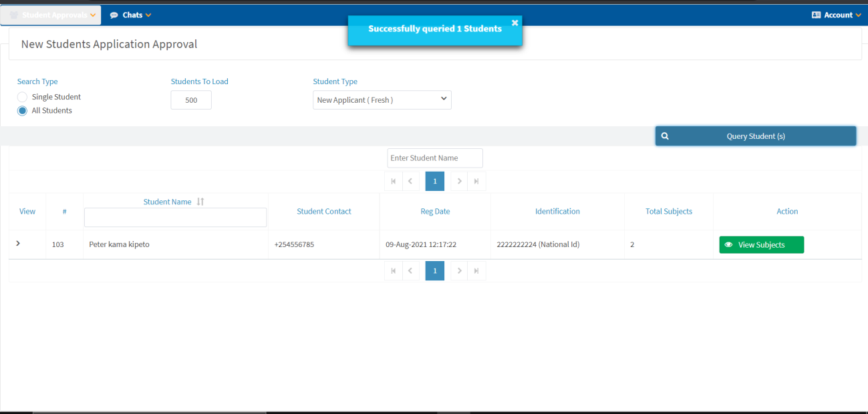Viewport: 868px width, 414px height.
Task: Select the Single Student radio option
Action: pyautogui.click(x=23, y=97)
